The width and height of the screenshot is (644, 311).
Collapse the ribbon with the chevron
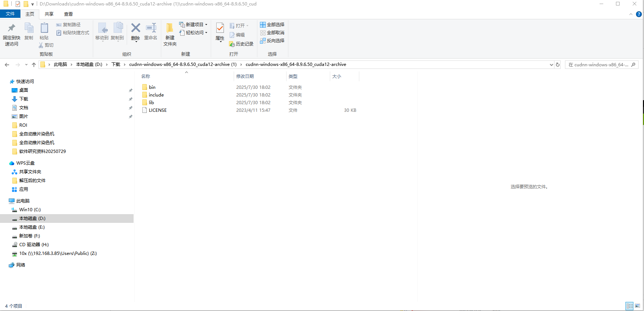[x=631, y=14]
